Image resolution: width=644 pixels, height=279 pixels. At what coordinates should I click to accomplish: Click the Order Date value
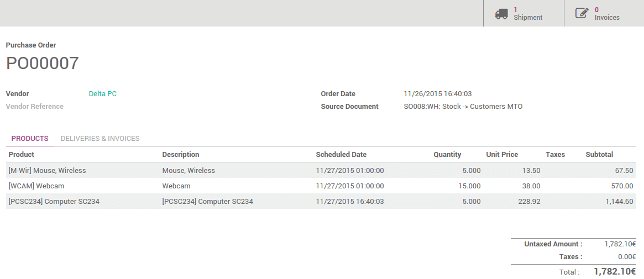[x=438, y=94]
